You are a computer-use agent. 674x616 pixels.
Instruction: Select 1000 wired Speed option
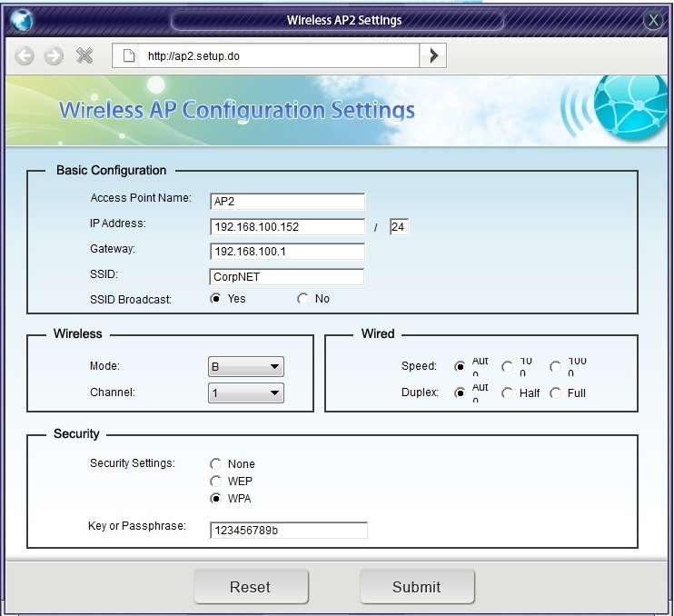pos(555,367)
